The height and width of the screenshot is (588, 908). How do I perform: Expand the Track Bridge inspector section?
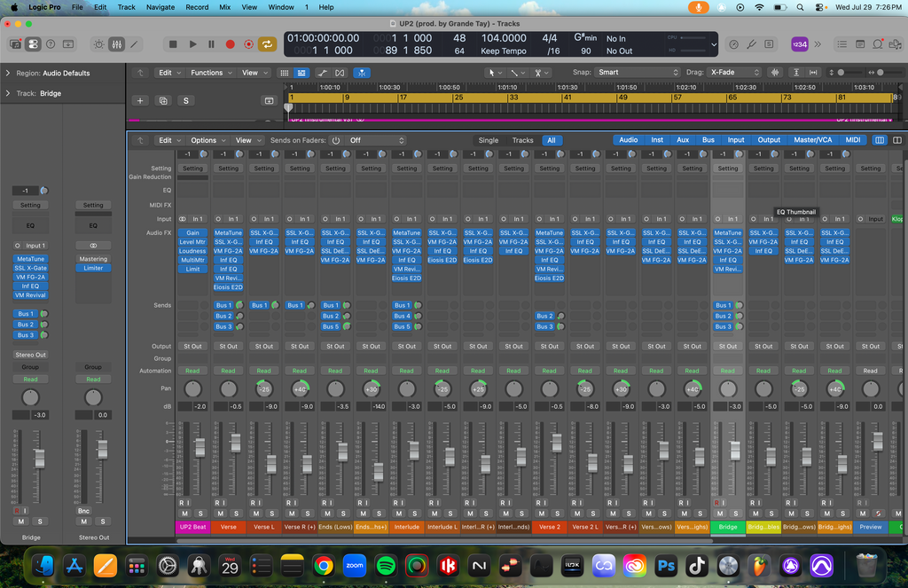(x=7, y=93)
